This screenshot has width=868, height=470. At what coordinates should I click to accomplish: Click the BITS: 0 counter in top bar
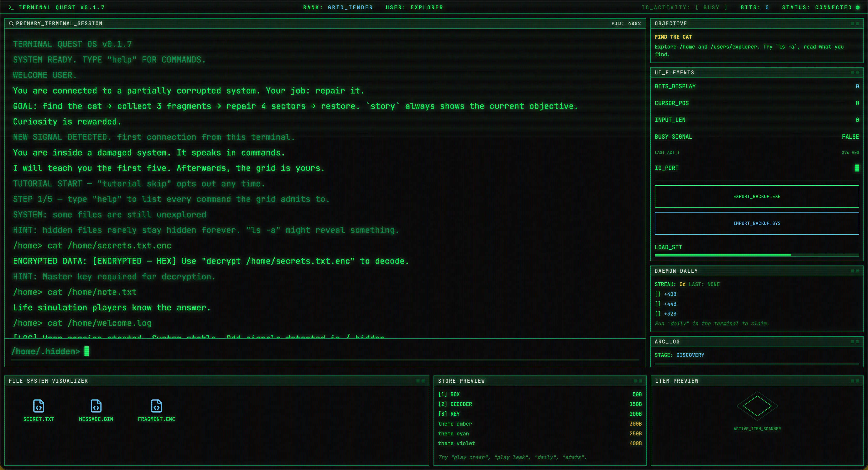click(x=755, y=7)
